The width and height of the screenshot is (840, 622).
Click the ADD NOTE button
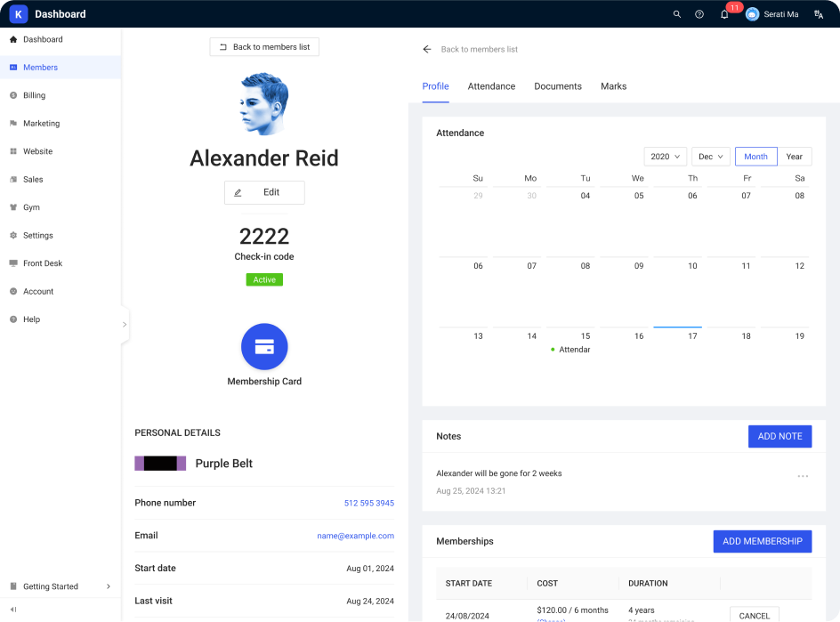coord(779,436)
